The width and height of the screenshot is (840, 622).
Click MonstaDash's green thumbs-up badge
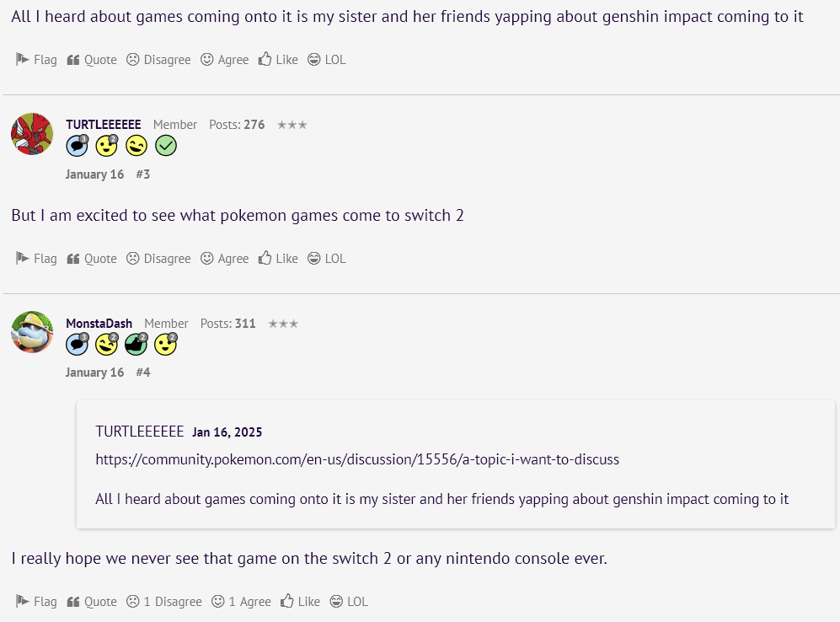pos(136,345)
